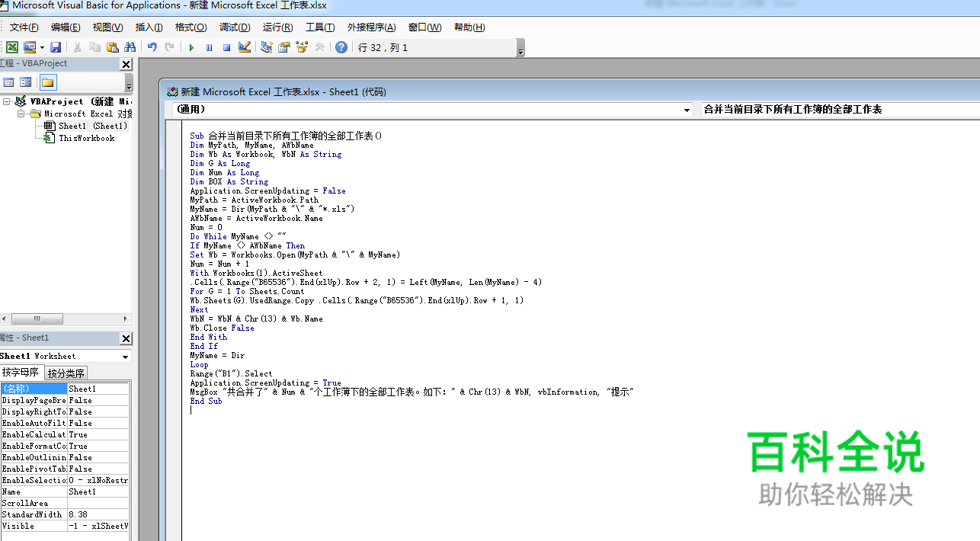Switch to 按字母序 properties tab

coord(21,373)
